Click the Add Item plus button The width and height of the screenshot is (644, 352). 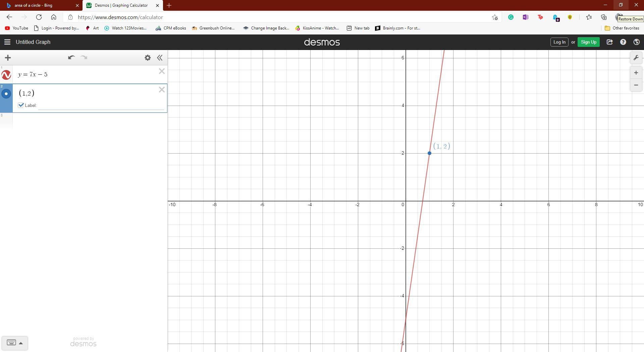click(x=8, y=58)
